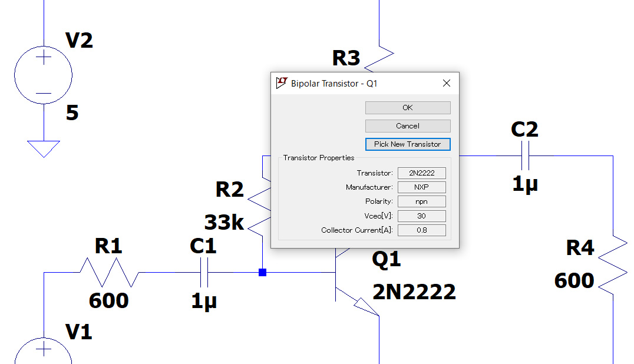This screenshot has width=634, height=364.
Task: Click the C2 capacitor symbol
Action: [525, 155]
